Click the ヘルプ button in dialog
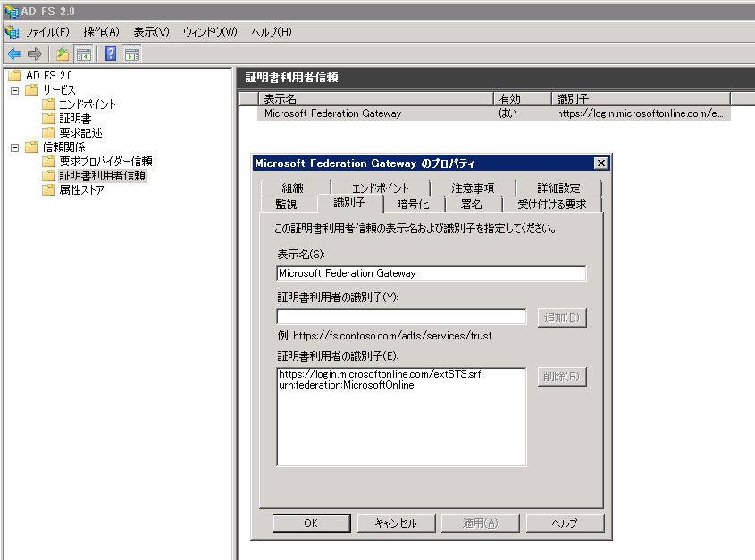This screenshot has width=755, height=560. [x=565, y=522]
